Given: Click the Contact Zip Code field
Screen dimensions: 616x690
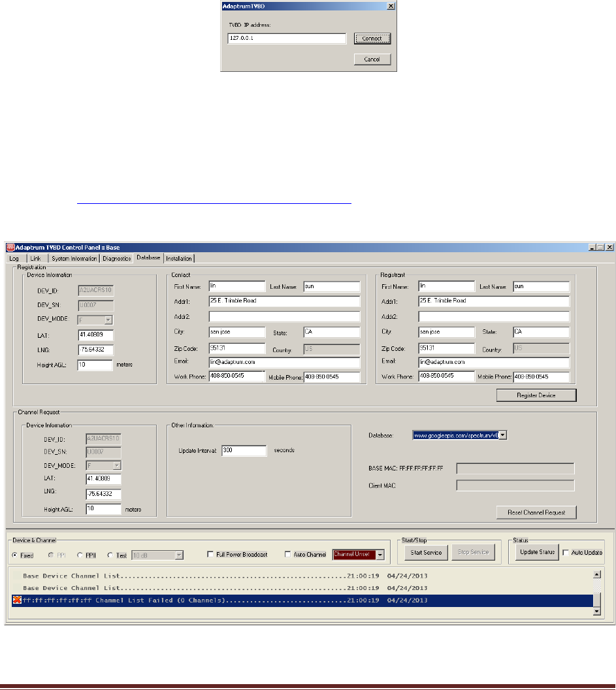Looking at the screenshot, I should [237, 348].
